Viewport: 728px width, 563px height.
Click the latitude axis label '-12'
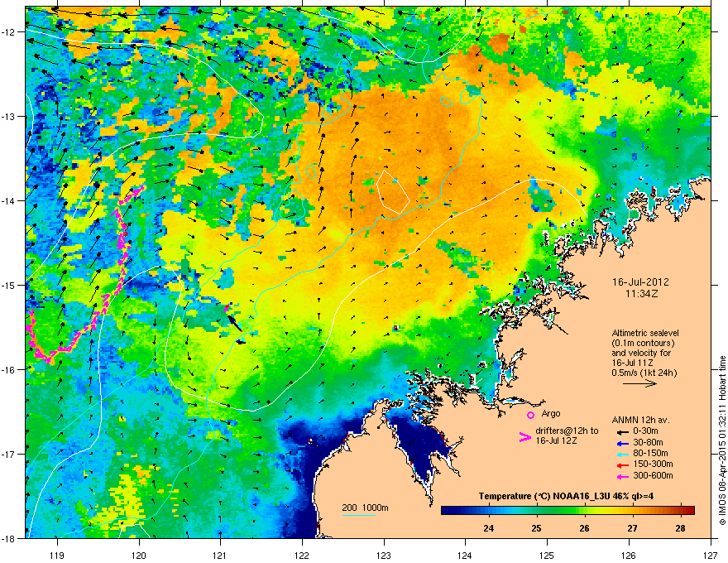point(8,32)
